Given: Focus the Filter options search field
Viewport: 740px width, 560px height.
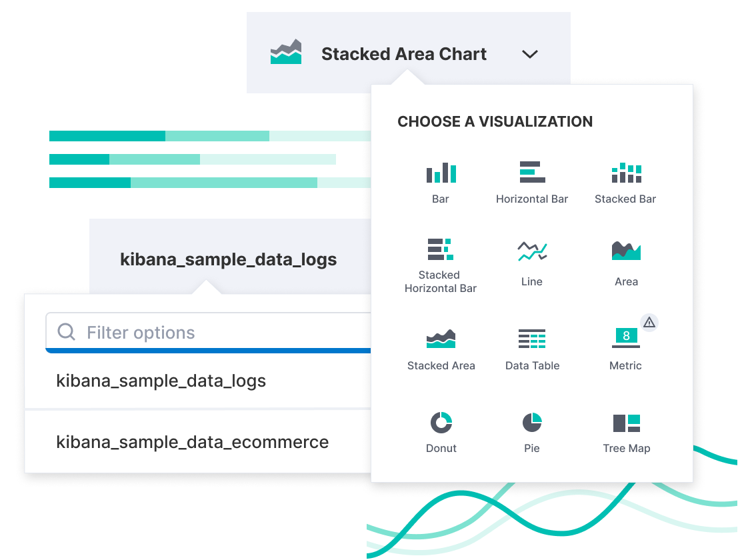Looking at the screenshot, I should pyautogui.click(x=209, y=333).
